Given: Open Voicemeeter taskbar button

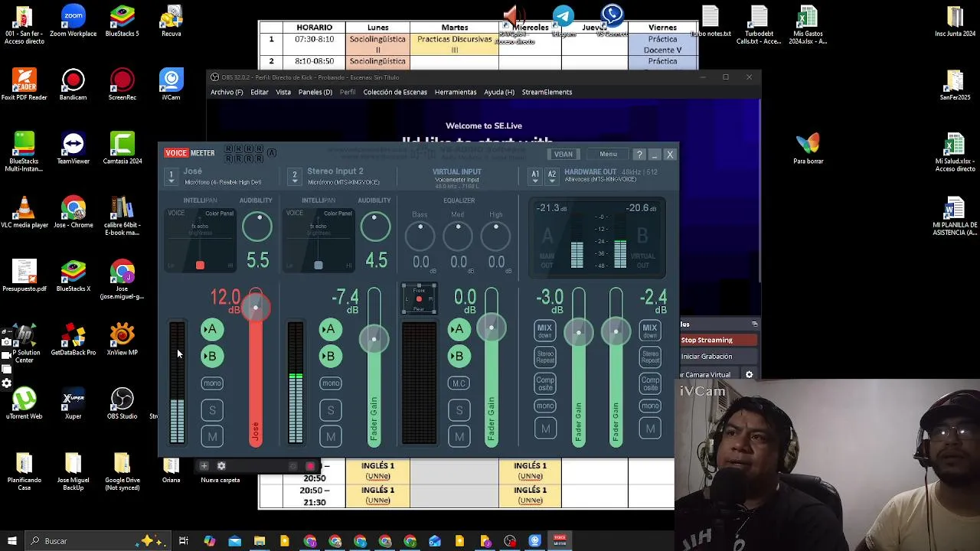Looking at the screenshot, I should pyautogui.click(x=560, y=541).
